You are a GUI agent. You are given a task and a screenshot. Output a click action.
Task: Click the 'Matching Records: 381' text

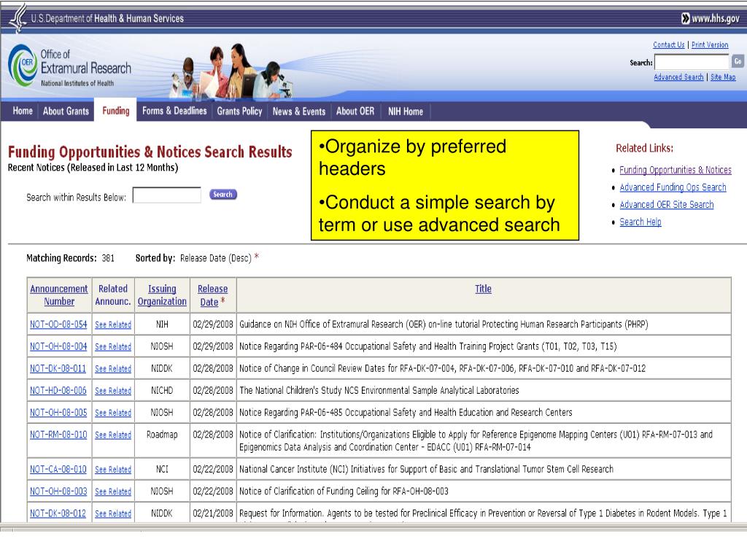coord(71,258)
